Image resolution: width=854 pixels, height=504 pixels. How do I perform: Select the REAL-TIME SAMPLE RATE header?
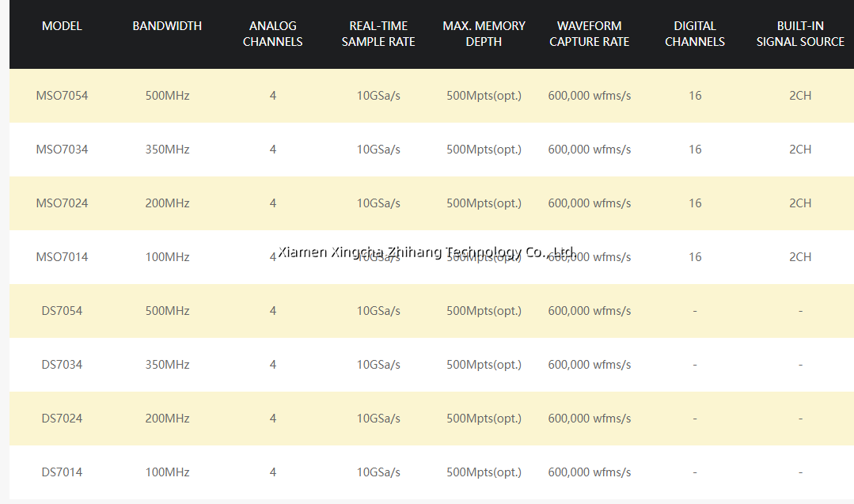(378, 34)
